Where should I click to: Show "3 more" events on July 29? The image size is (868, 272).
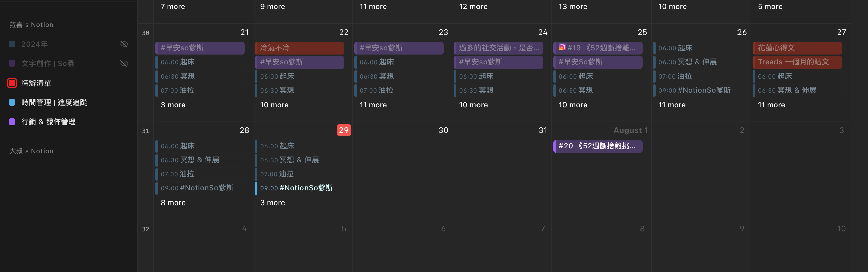(x=272, y=202)
